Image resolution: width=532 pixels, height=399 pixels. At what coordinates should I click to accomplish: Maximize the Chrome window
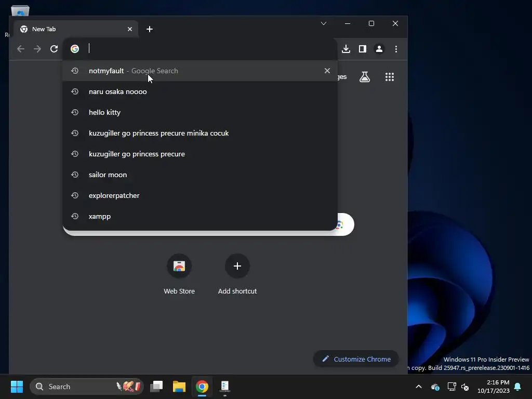(x=371, y=23)
